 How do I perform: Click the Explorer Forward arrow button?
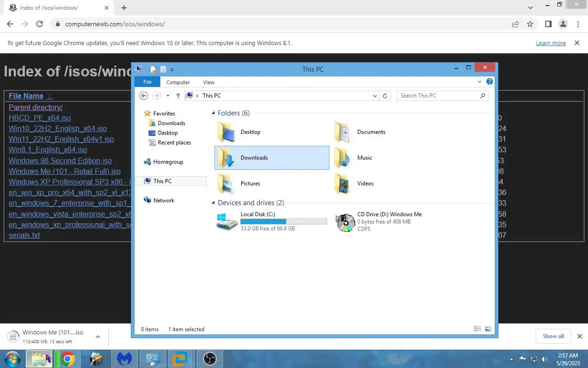(x=157, y=96)
